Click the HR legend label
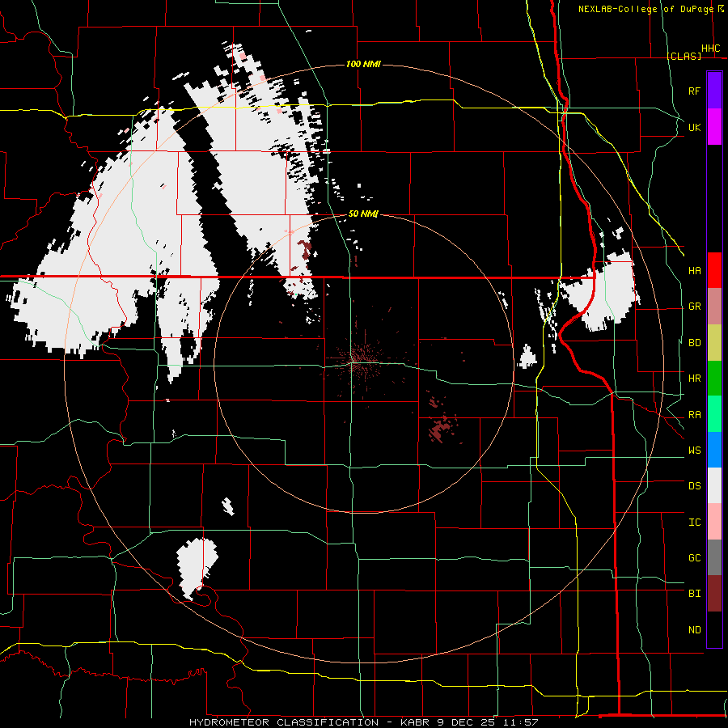 click(694, 379)
